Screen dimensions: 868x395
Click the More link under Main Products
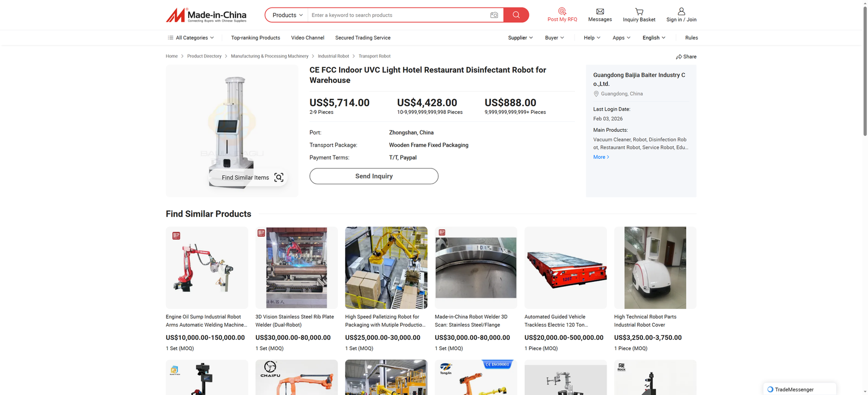click(x=601, y=157)
